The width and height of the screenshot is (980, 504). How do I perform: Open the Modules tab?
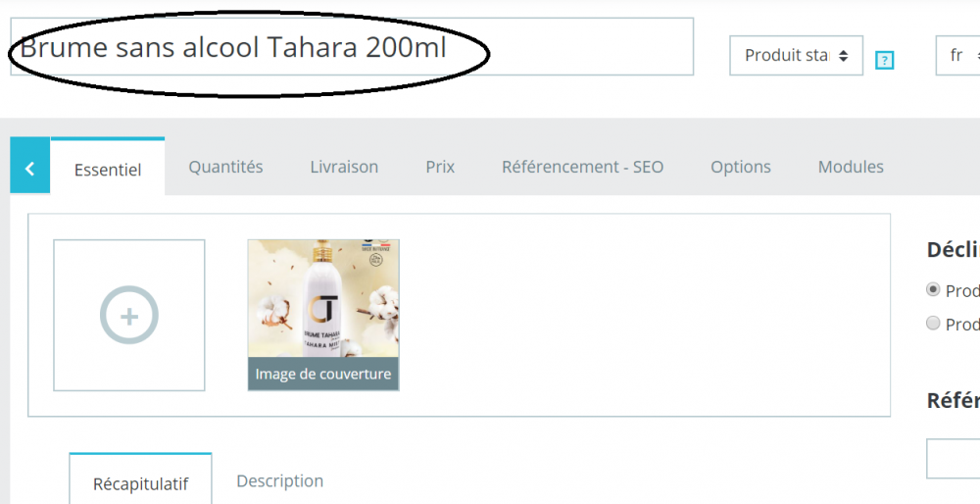point(851,167)
